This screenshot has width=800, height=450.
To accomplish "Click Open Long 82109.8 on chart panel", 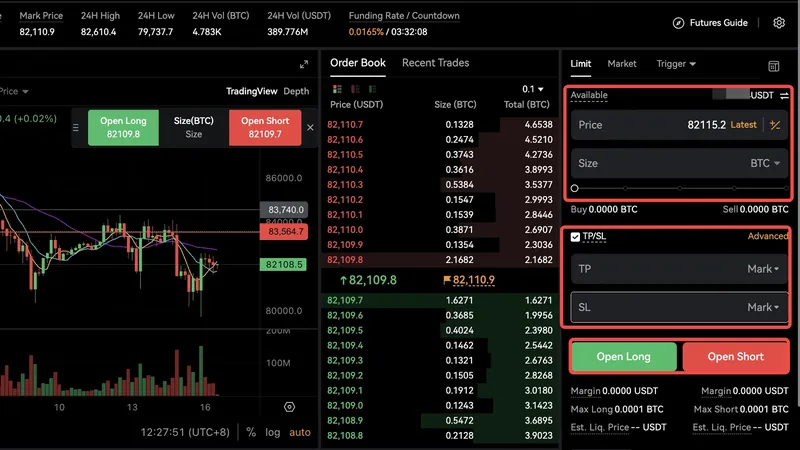I will click(x=123, y=128).
